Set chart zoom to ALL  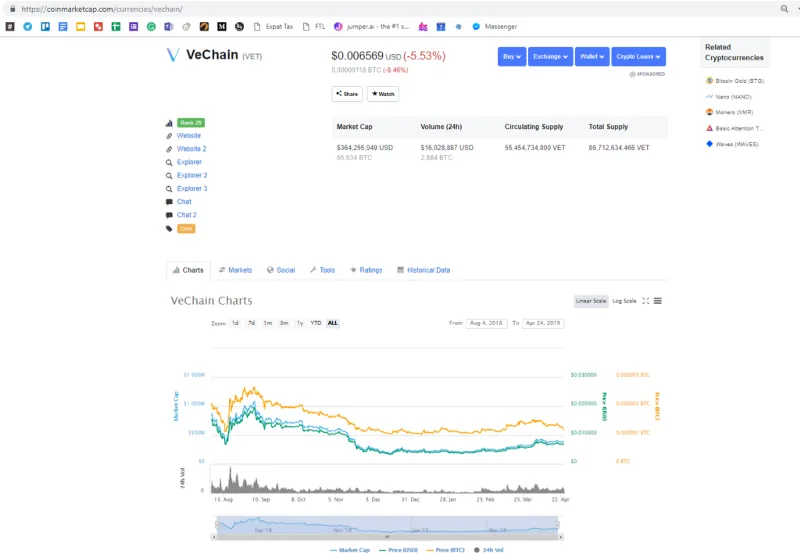click(x=333, y=323)
